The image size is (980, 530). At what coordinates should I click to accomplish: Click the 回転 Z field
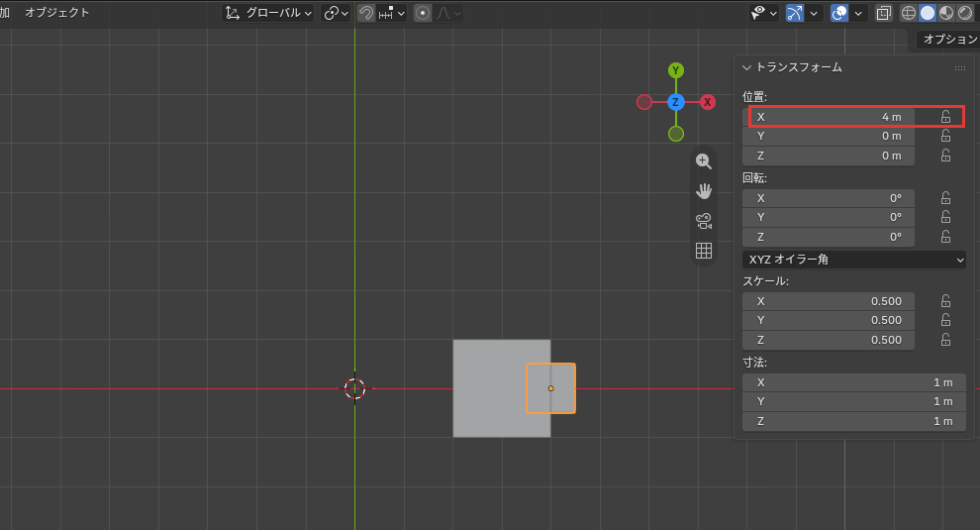pyautogui.click(x=829, y=237)
